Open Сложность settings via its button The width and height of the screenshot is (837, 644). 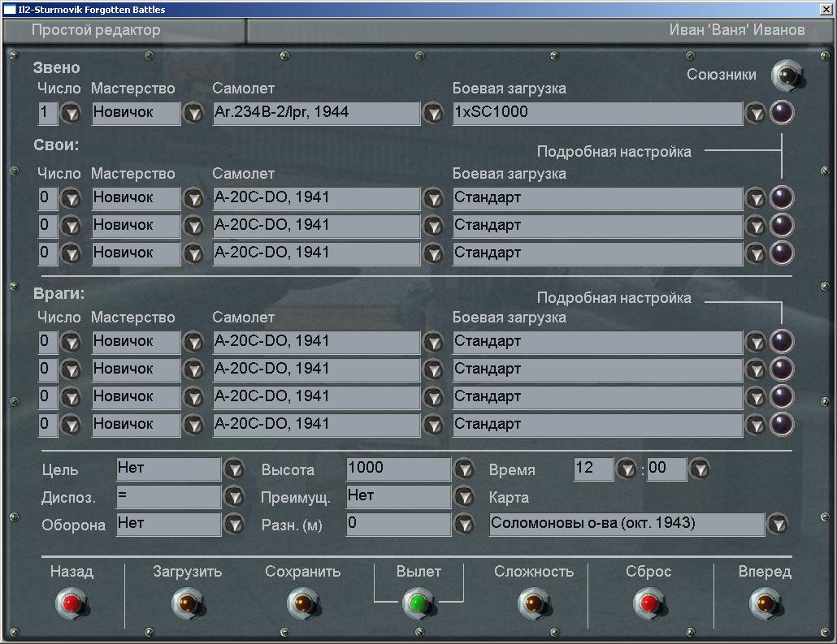click(x=533, y=603)
